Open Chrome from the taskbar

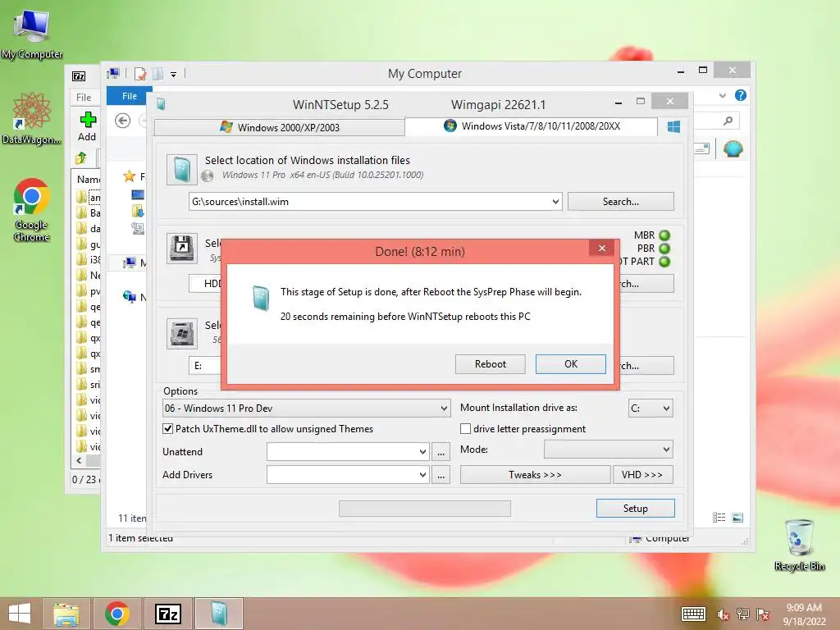tap(117, 614)
